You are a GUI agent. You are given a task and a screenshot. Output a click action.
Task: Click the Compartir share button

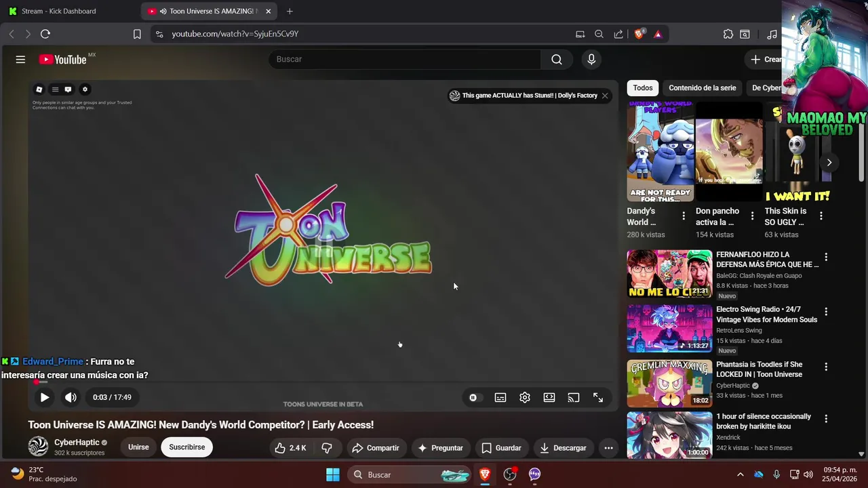pos(376,447)
